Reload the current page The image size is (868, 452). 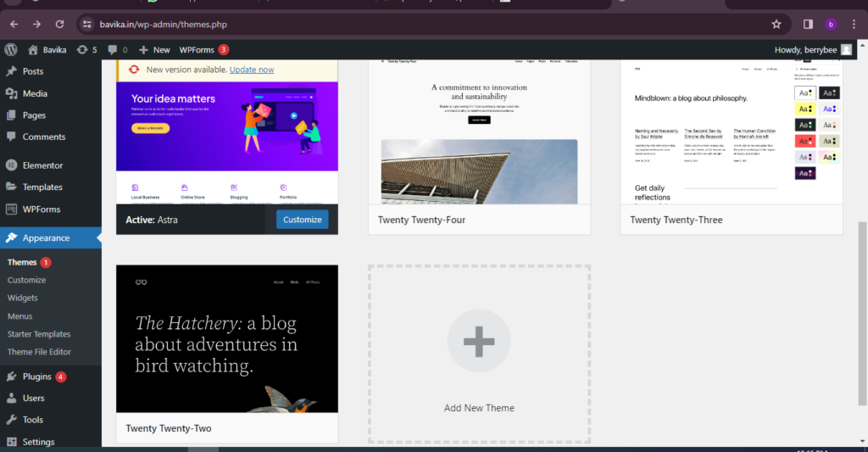tap(60, 25)
